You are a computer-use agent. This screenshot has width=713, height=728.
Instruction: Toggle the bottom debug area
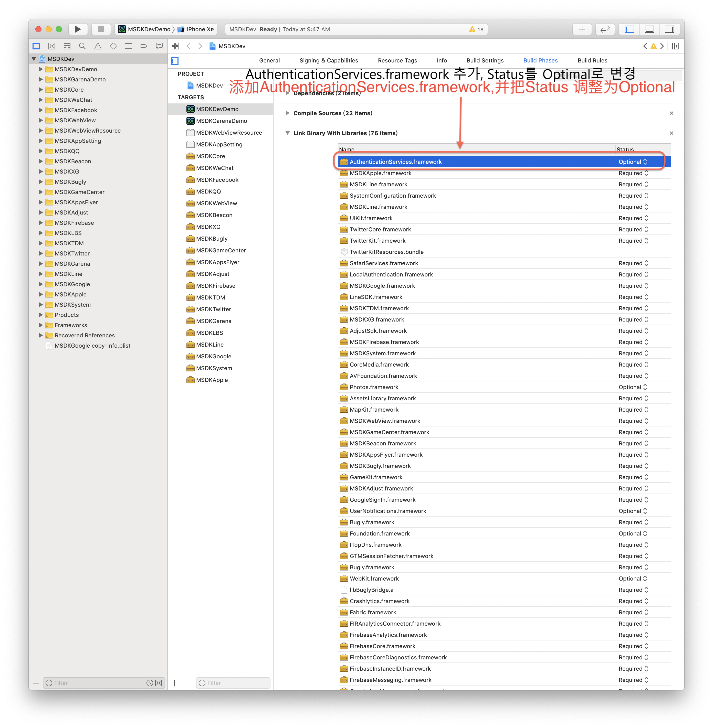pyautogui.click(x=649, y=29)
